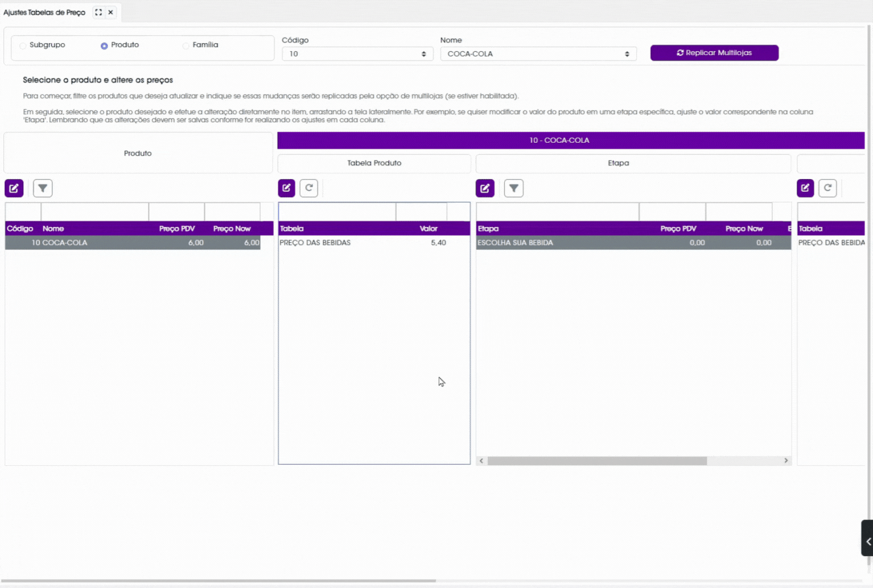Expand the tab to fullscreen with the expand icon
The image size is (873, 588).
(98, 12)
